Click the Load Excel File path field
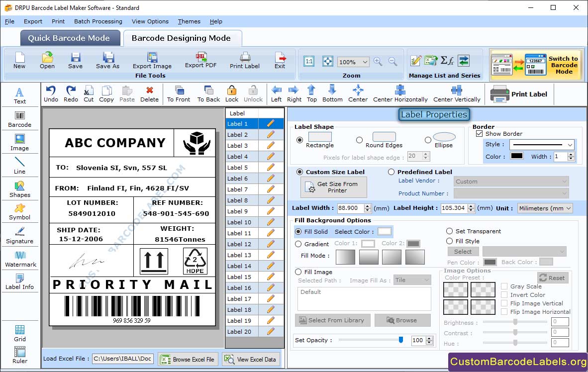The width and height of the screenshot is (588, 372). 123,359
